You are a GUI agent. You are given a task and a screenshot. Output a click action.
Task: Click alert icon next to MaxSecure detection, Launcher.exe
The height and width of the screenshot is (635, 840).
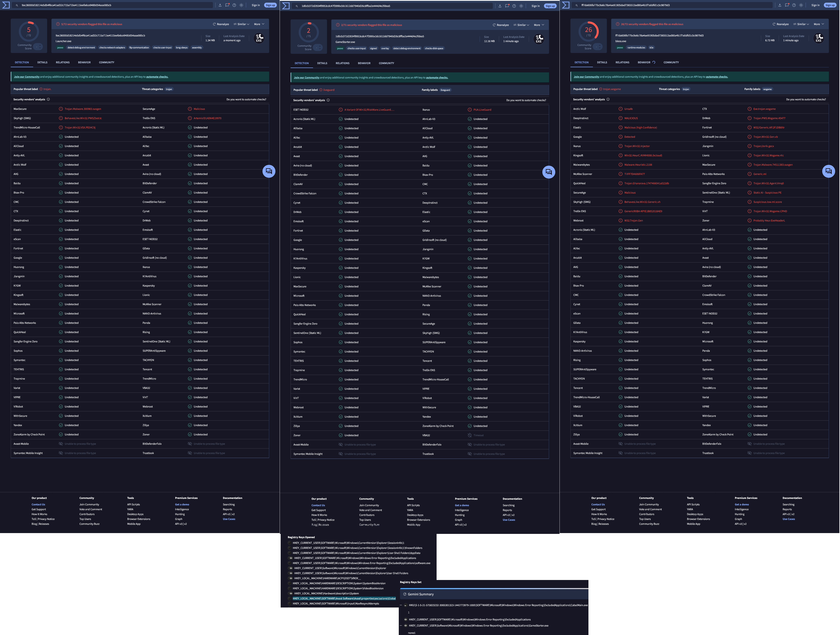click(x=61, y=109)
